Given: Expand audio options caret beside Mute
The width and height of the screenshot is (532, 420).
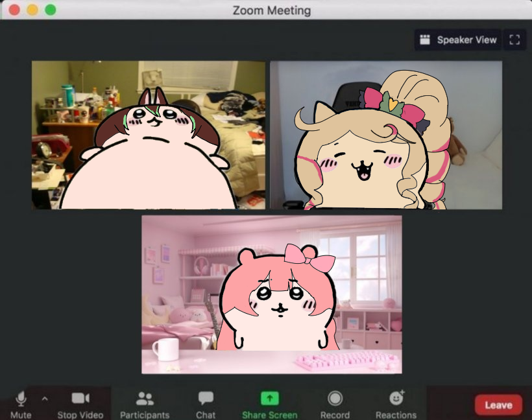Looking at the screenshot, I should click(x=45, y=399).
